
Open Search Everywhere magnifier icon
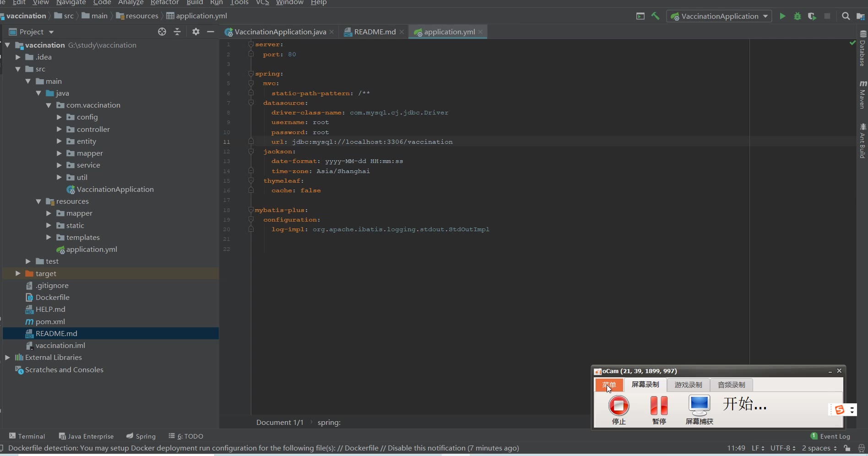click(x=846, y=16)
